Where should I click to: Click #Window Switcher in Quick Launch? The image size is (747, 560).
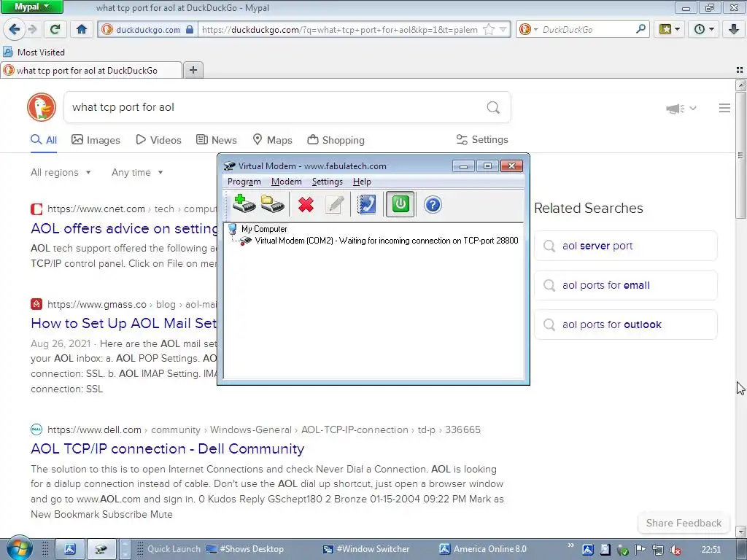pos(366,549)
